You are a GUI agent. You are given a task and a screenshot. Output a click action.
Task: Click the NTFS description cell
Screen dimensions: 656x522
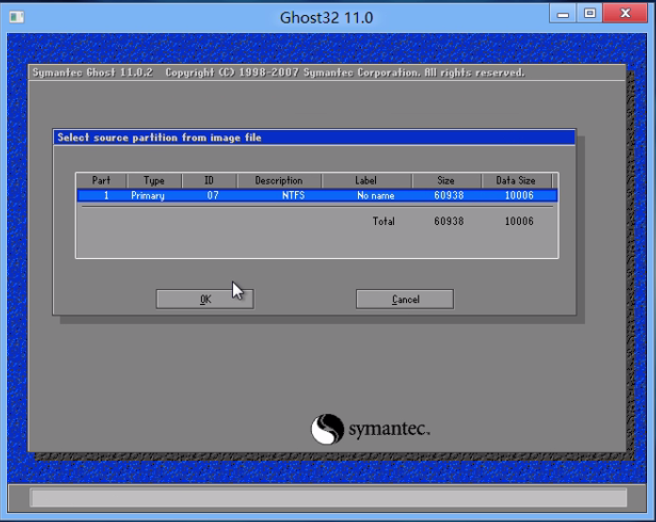[x=293, y=195]
